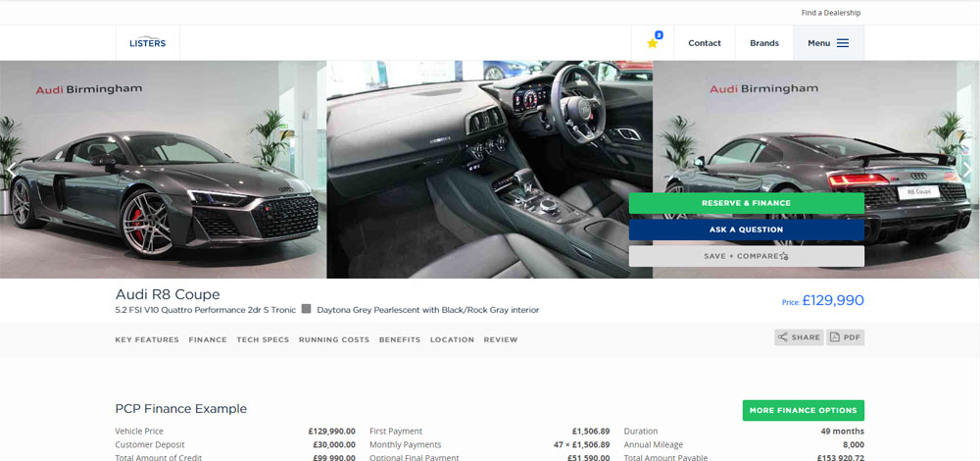
Task: Show previous gallery photo arrow
Action: point(12,170)
